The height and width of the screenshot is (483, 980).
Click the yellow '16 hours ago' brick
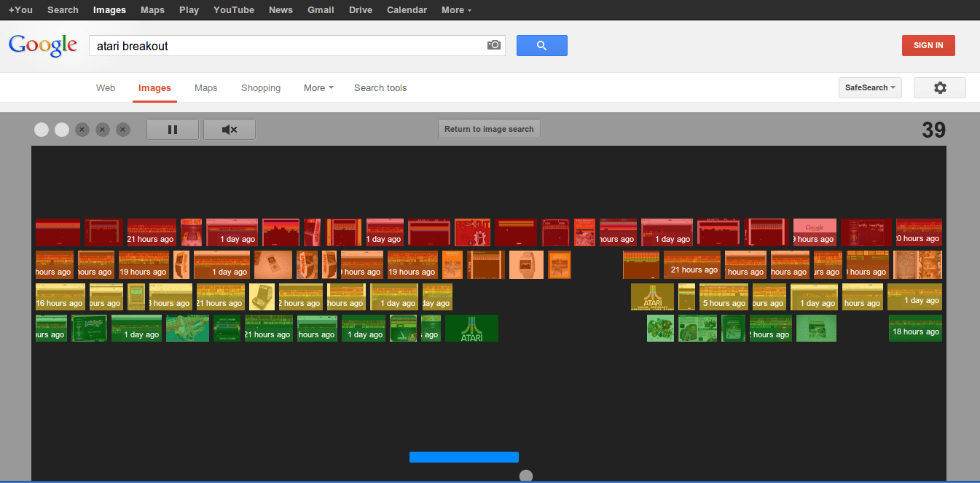60,297
